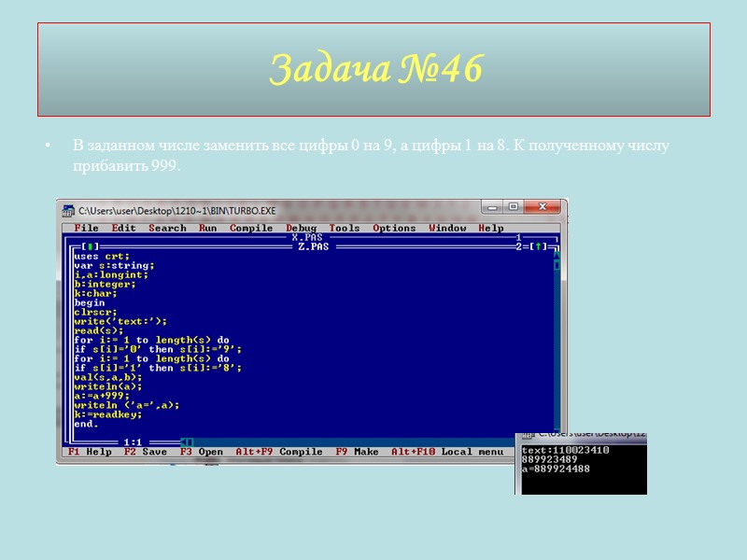Click the Z.PAS editor window close box
The height and width of the screenshot is (560, 747).
pyautogui.click(x=90, y=246)
